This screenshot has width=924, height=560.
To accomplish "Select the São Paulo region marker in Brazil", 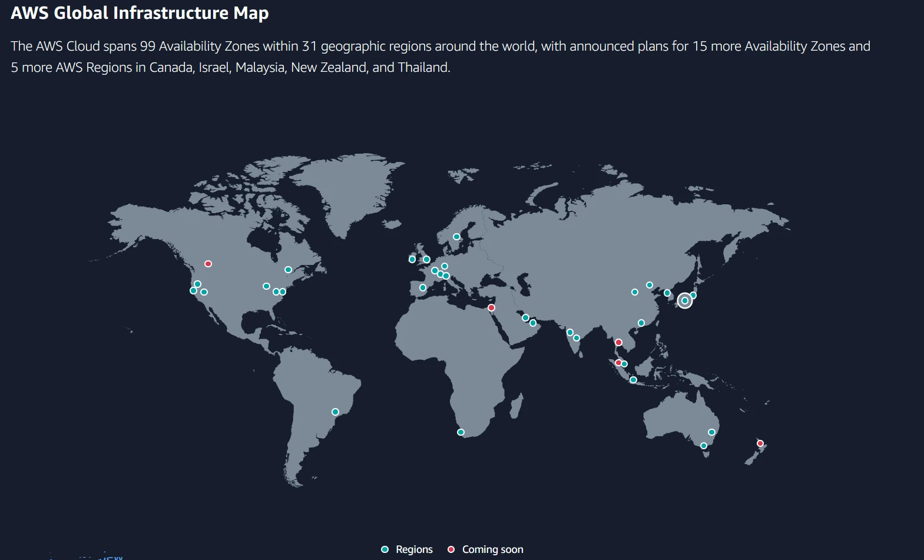I will tap(335, 412).
